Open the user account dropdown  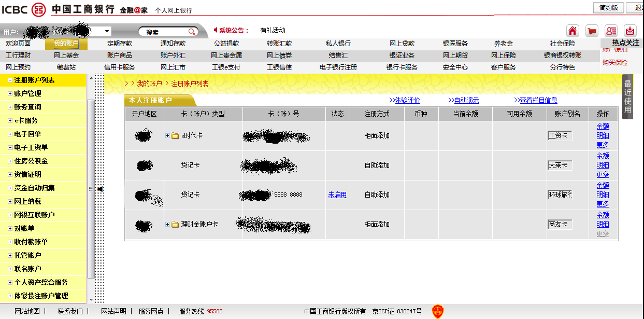point(107,32)
